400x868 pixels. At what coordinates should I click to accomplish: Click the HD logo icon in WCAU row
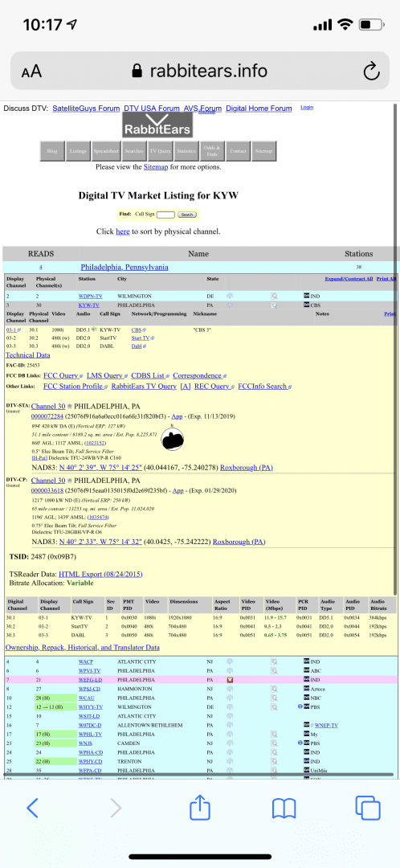pyautogui.click(x=307, y=698)
